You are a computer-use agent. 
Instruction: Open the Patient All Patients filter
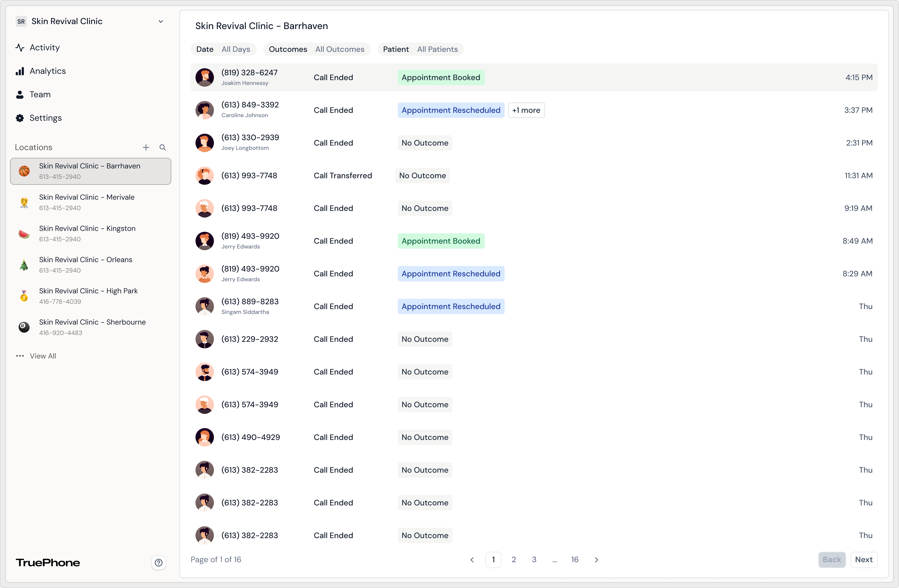[420, 49]
